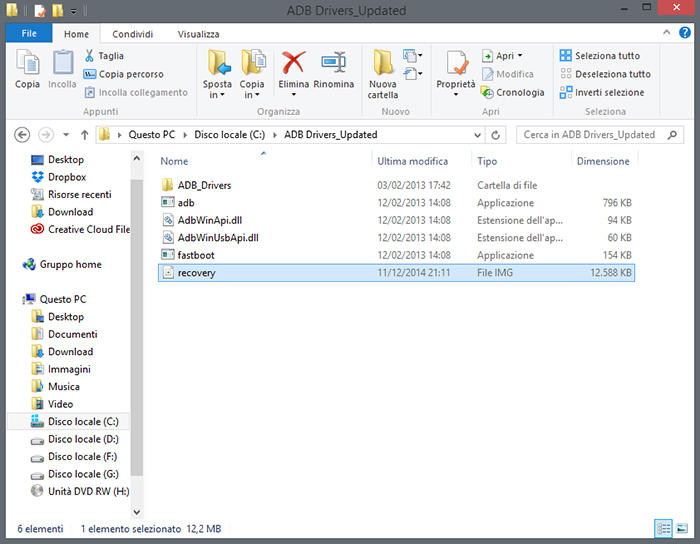The image size is (700, 544).
Task: Open Risorse recenti in favorites
Action: tap(71, 195)
